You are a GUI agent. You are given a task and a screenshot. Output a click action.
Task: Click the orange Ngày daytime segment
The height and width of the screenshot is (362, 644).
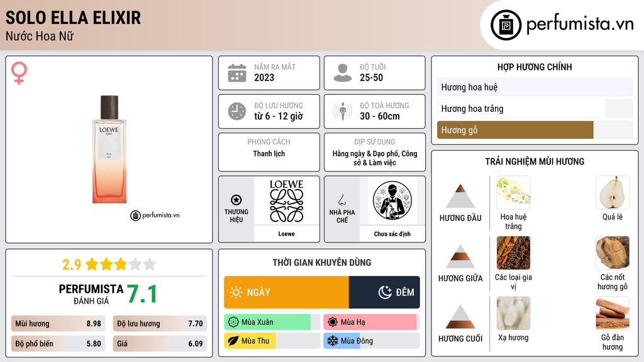[286, 292]
